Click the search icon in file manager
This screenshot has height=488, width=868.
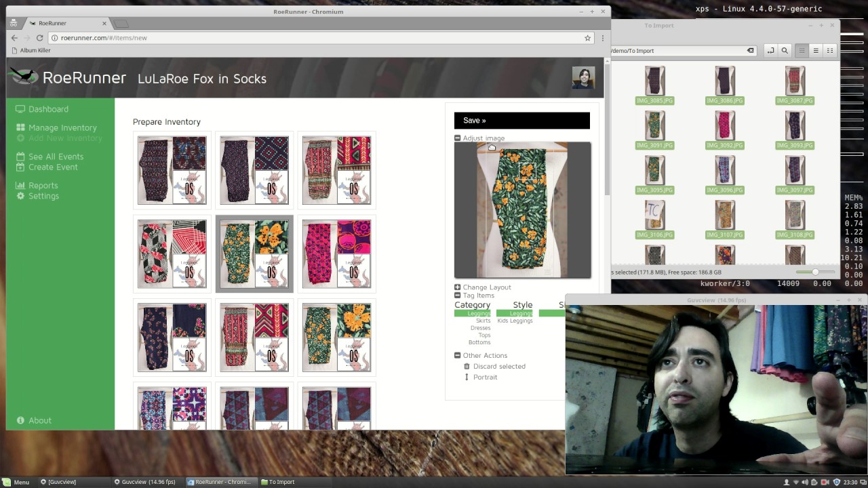pos(785,51)
